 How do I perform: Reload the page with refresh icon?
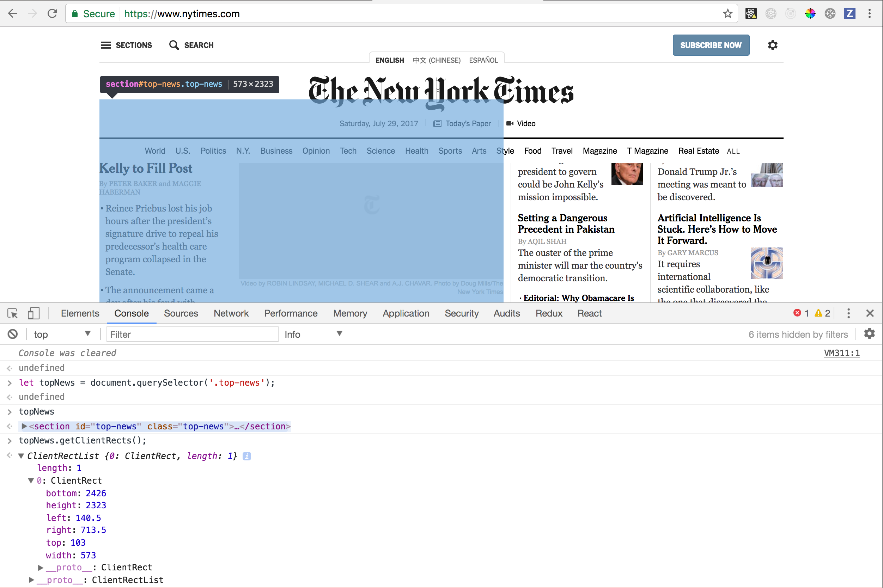(53, 14)
